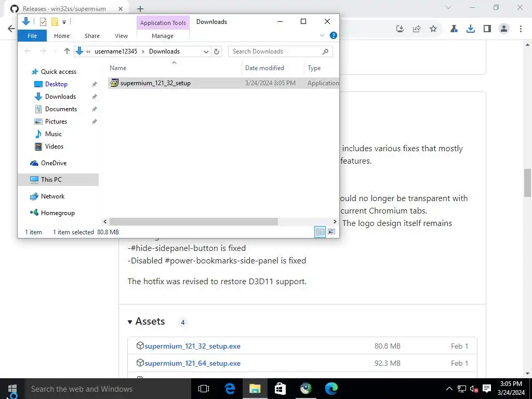Image resolution: width=532 pixels, height=399 pixels.
Task: Click the share page icon in browser
Action: pos(417,29)
